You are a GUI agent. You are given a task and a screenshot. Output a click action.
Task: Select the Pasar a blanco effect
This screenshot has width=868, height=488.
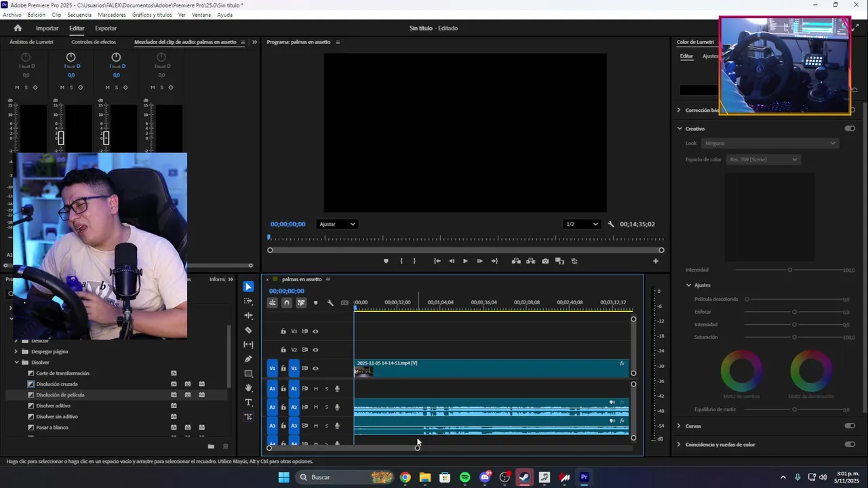click(x=52, y=428)
